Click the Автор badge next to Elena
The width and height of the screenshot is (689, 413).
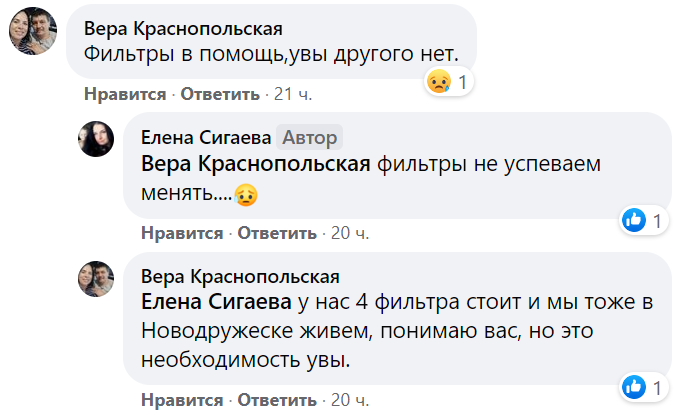pos(311,137)
